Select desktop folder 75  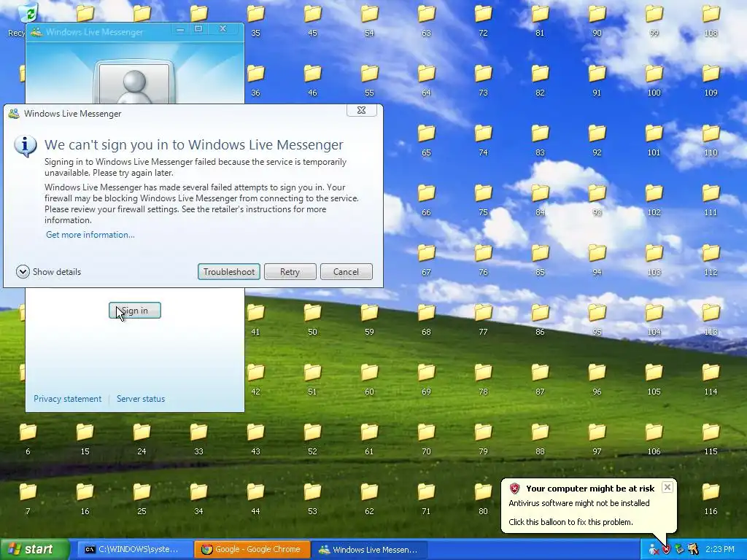[x=483, y=200]
